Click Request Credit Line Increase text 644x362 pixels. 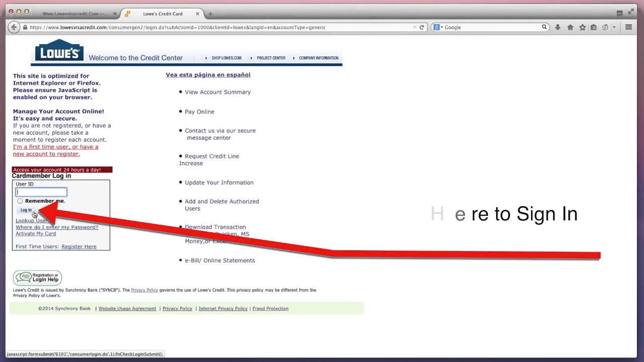[209, 160]
